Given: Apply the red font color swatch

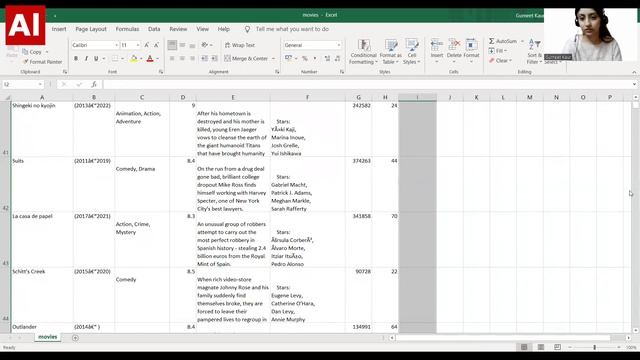Looking at the screenshot, I should [x=150, y=59].
